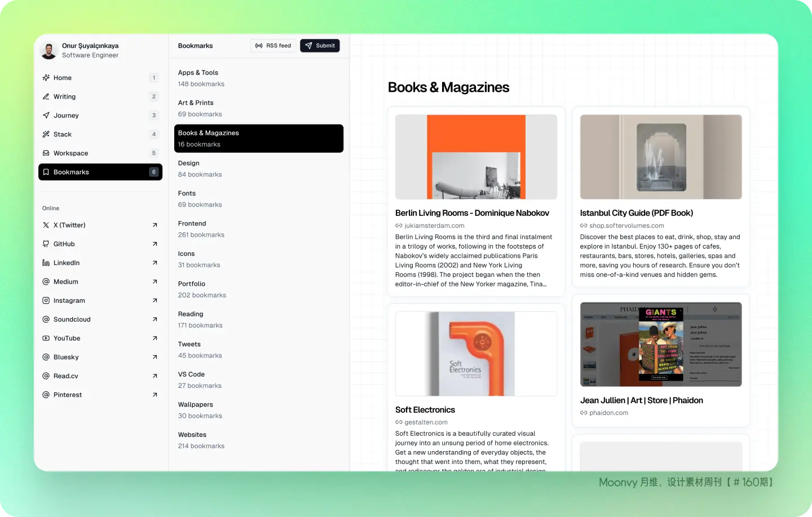Click Istanbul City Guide cover image
This screenshot has height=517, width=812.
(x=660, y=157)
